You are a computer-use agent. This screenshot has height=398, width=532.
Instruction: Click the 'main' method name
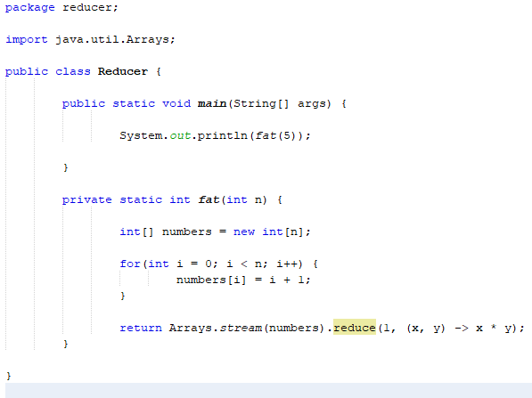click(212, 103)
